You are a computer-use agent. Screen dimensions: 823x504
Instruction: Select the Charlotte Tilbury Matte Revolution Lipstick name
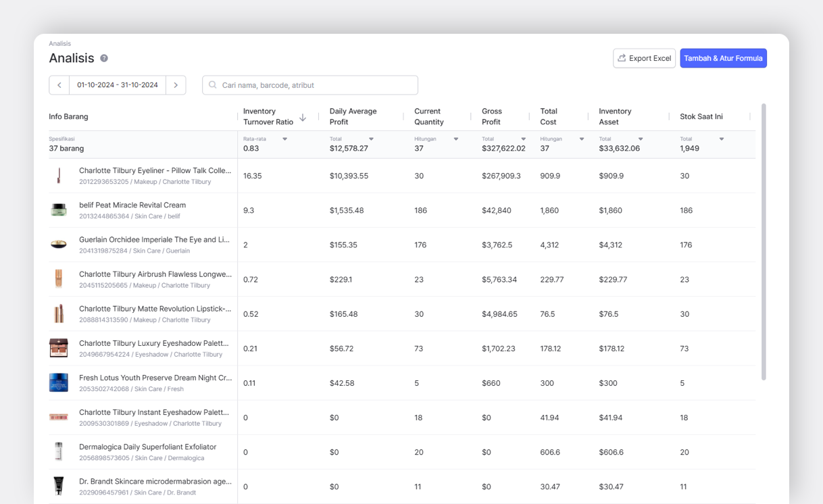[x=155, y=309]
